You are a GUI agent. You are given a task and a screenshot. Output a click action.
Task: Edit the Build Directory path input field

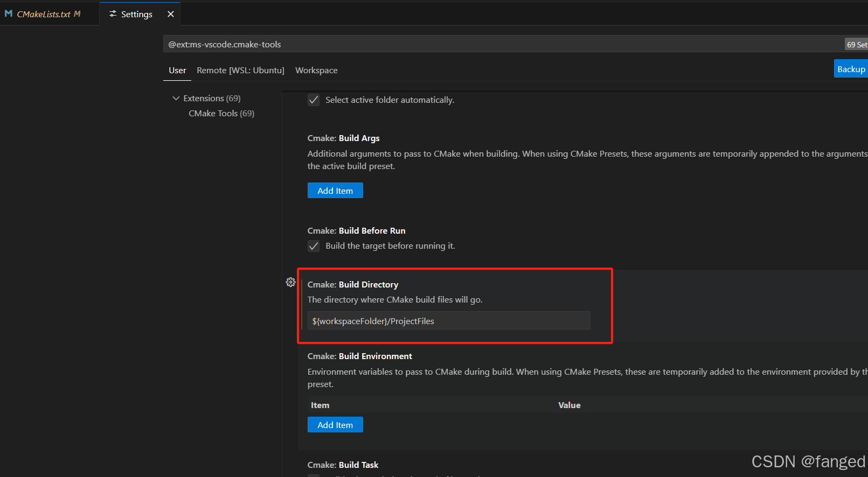449,321
